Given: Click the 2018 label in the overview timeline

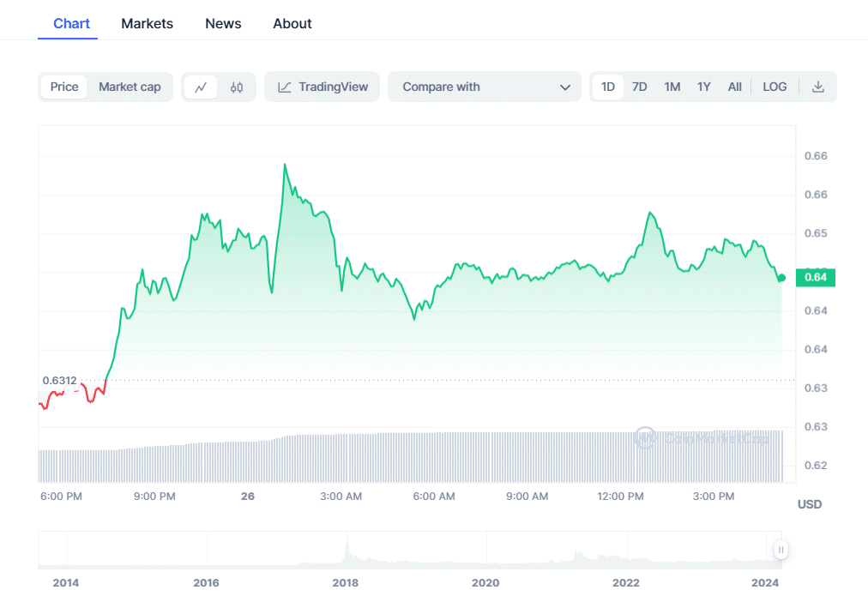Looking at the screenshot, I should click(346, 582).
